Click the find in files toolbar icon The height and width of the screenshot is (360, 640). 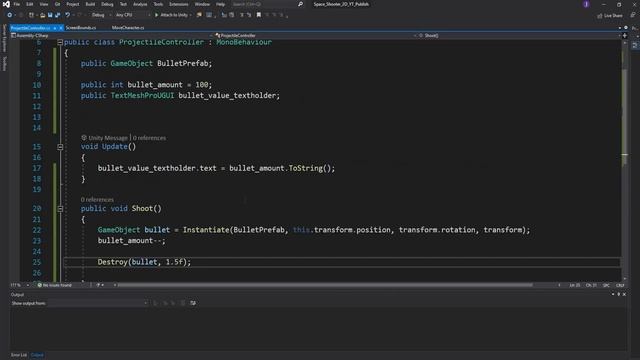(x=199, y=15)
